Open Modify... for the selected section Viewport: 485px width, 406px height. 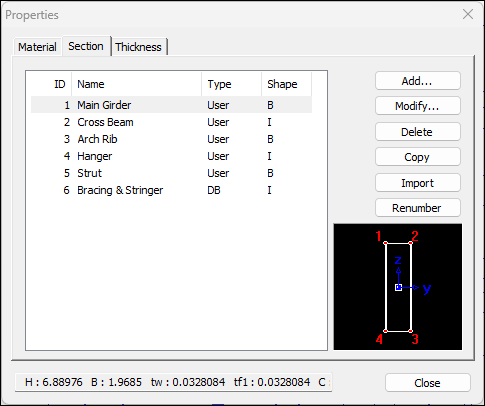418,106
